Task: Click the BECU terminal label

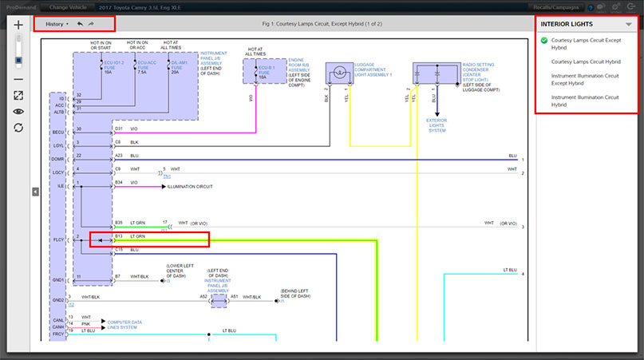Action: [58, 133]
